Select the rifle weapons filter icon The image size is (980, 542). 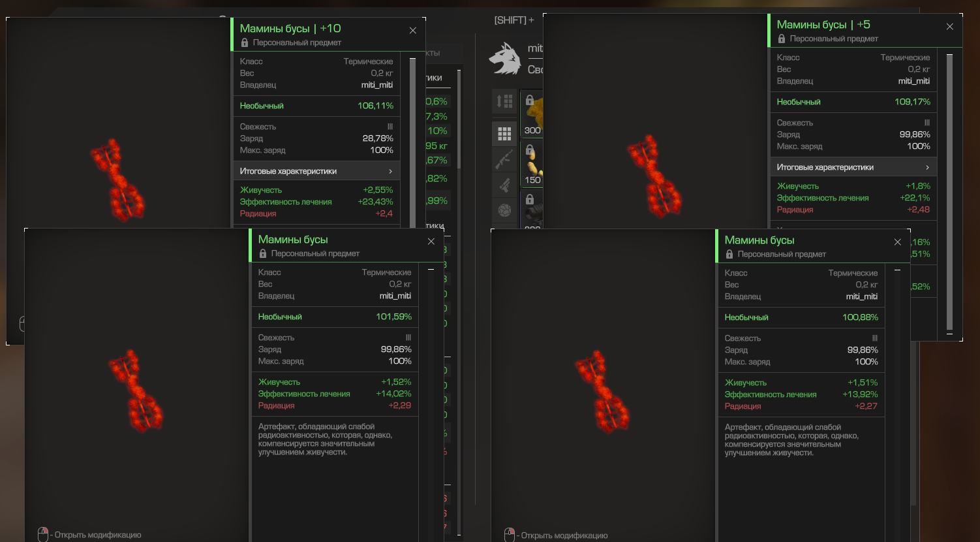click(x=504, y=159)
